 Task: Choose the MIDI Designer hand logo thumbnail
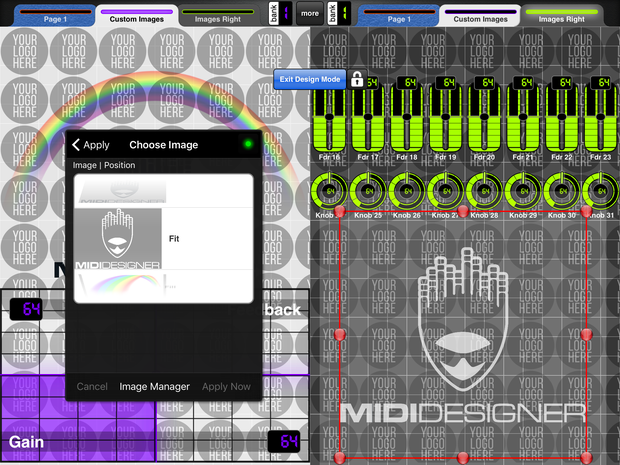click(118, 239)
